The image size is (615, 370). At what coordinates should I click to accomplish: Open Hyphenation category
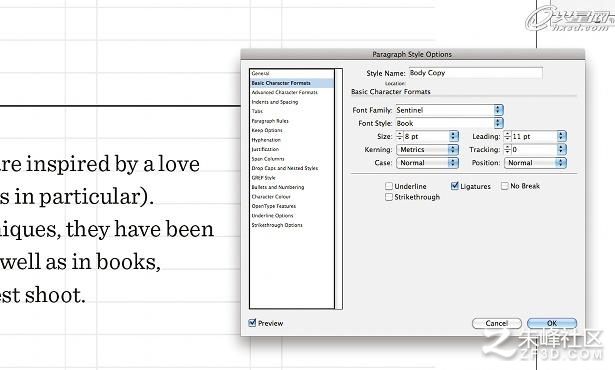(266, 140)
